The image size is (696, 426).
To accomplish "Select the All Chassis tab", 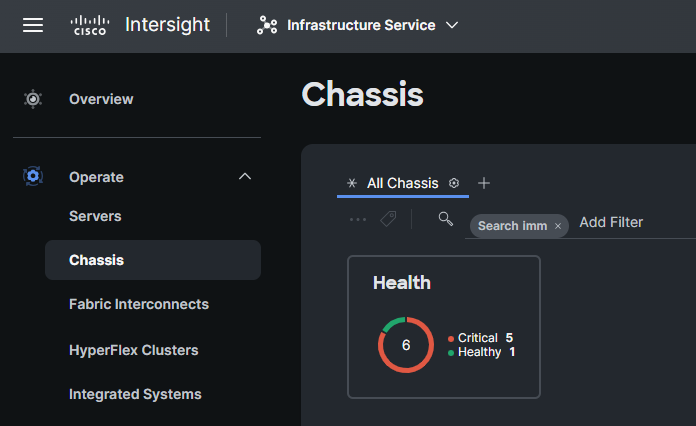I will point(403,183).
